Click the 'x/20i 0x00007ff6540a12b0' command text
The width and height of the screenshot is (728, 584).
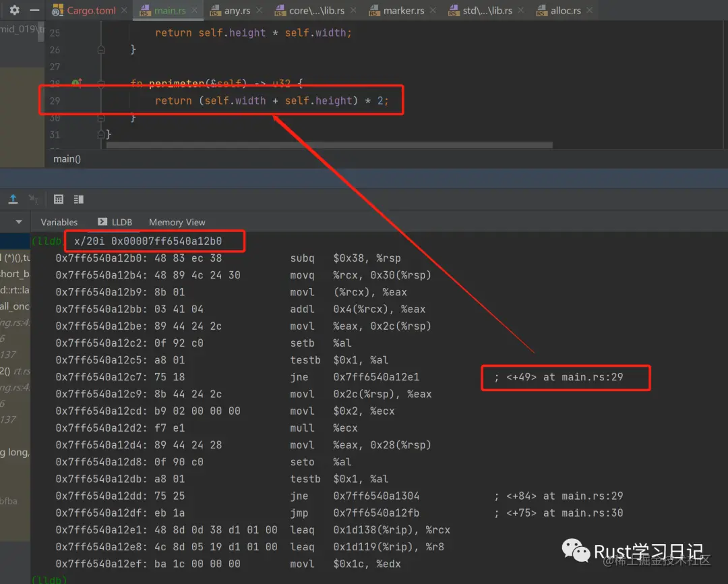tap(148, 241)
